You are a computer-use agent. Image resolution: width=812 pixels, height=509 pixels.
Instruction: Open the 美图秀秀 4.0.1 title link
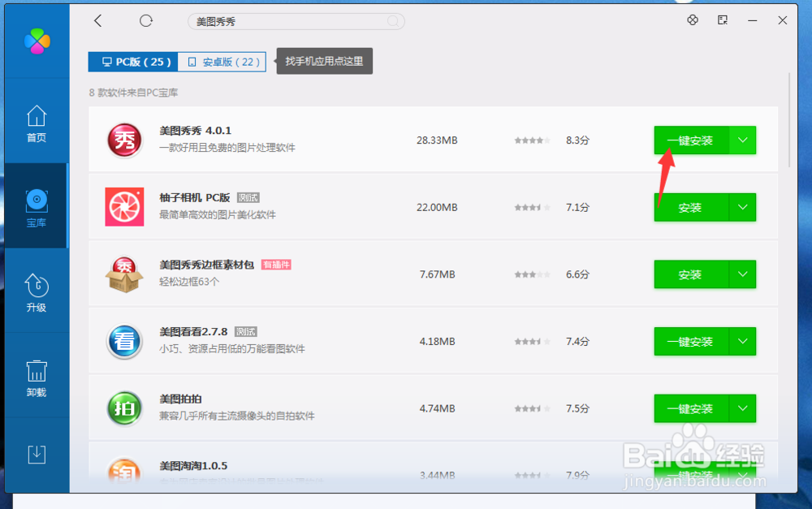click(x=195, y=131)
